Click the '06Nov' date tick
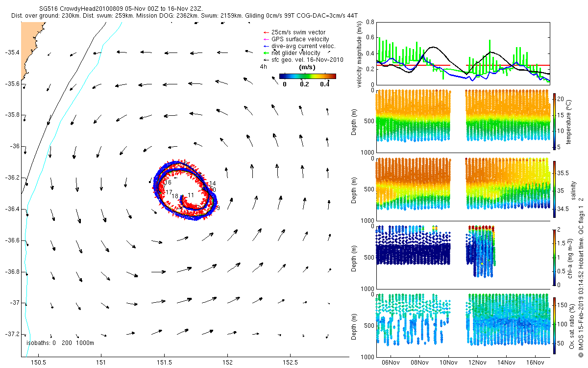Screen dimensions: 588x368 [391, 363]
